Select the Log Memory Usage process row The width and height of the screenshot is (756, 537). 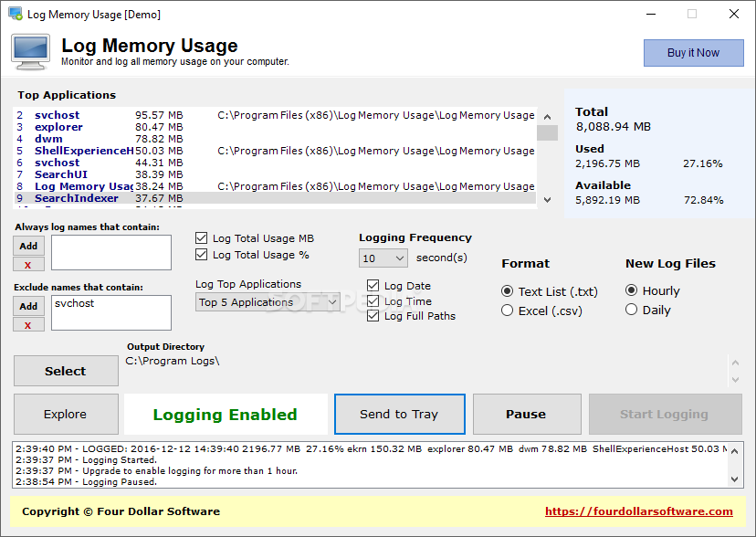click(x=275, y=186)
